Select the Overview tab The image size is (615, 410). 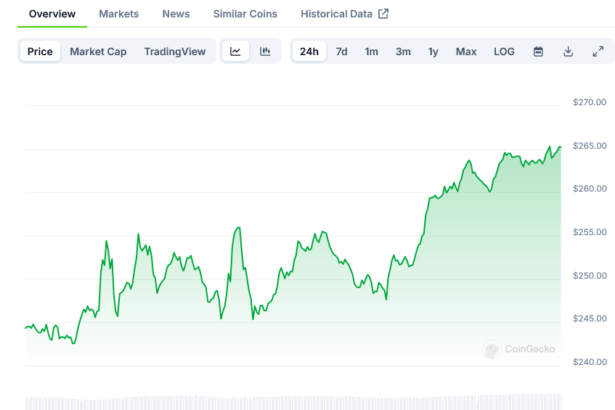tap(52, 14)
